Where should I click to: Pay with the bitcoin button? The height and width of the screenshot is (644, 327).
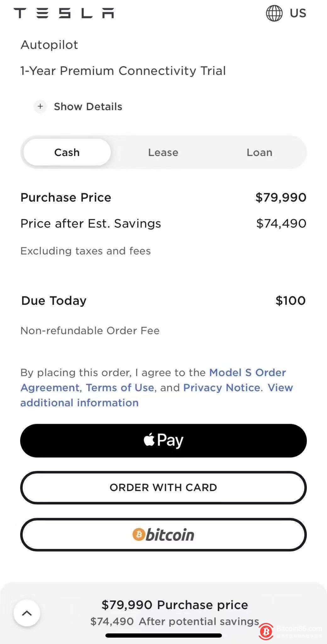(x=163, y=535)
